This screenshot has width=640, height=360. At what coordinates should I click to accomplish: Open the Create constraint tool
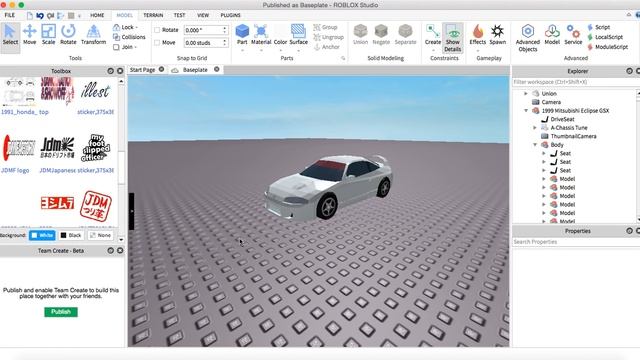click(433, 35)
